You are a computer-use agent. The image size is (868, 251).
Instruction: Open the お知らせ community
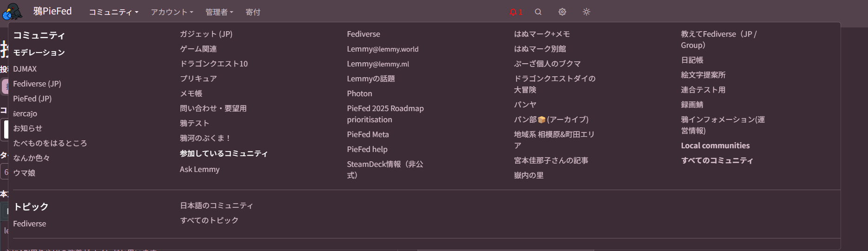point(27,128)
